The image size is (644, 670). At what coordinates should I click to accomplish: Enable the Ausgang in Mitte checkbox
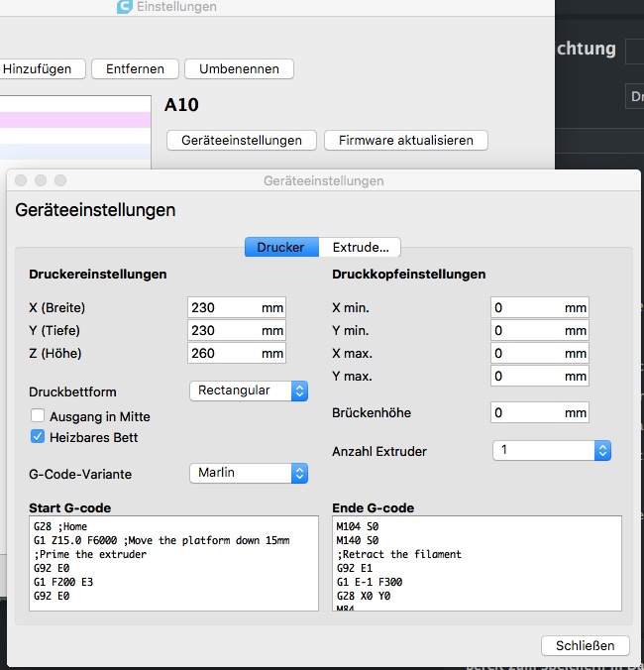tap(38, 416)
